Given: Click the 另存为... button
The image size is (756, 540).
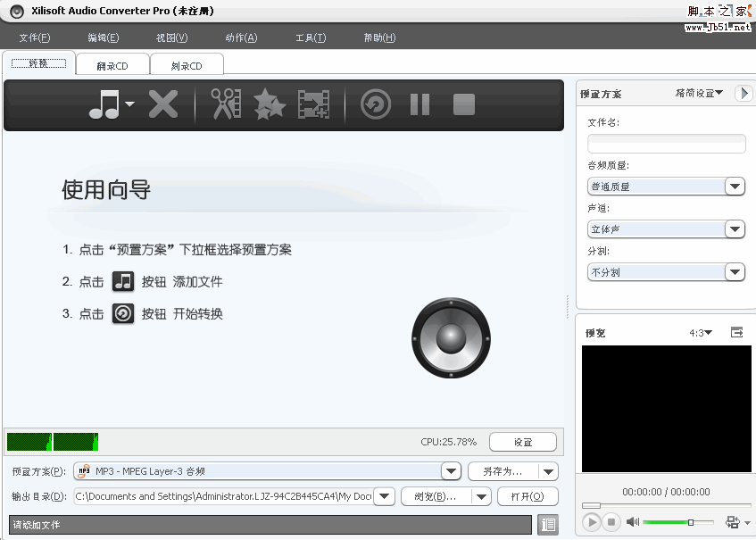Looking at the screenshot, I should (x=503, y=471).
